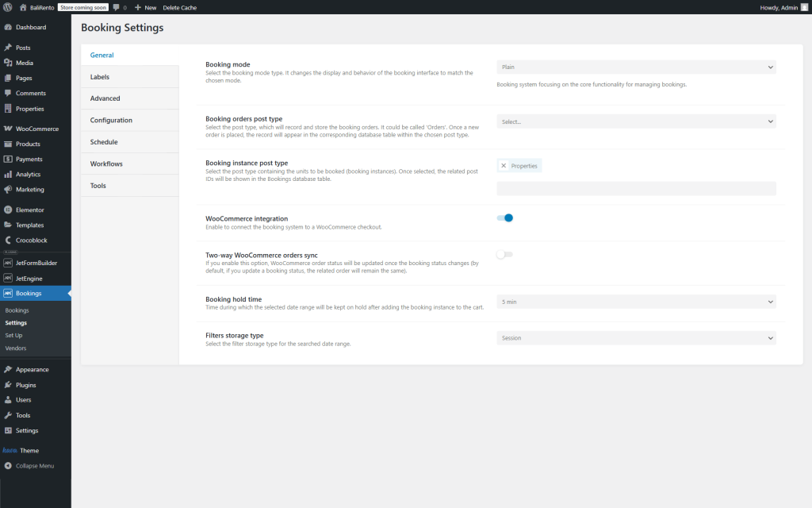
Task: Switch to the Workflows tab
Action: click(x=129, y=164)
